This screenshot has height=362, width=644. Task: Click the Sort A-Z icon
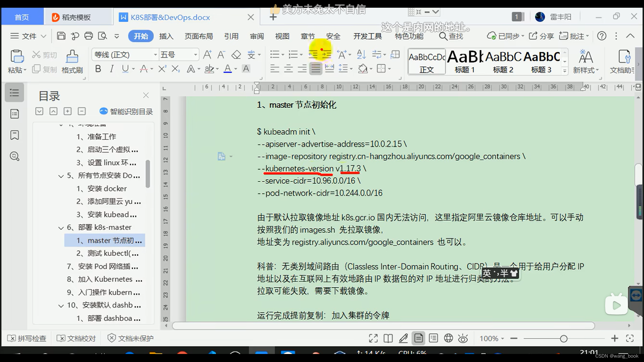tap(361, 54)
